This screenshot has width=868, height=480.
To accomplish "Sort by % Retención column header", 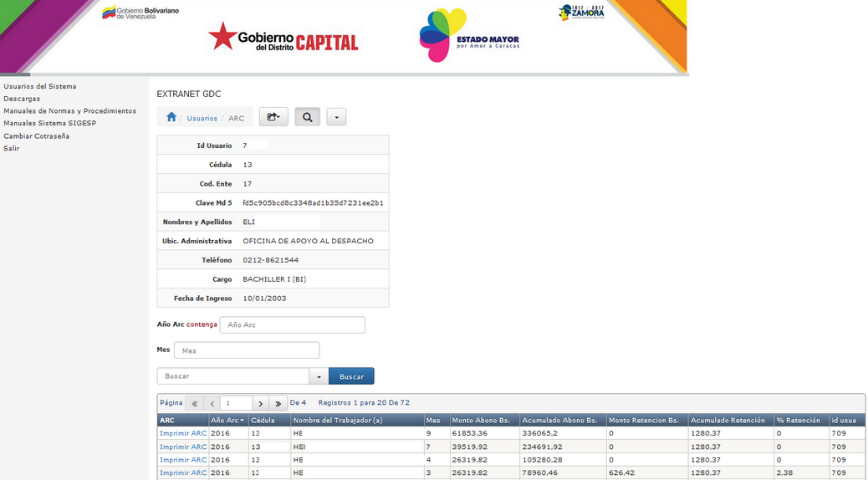I will tap(799, 420).
